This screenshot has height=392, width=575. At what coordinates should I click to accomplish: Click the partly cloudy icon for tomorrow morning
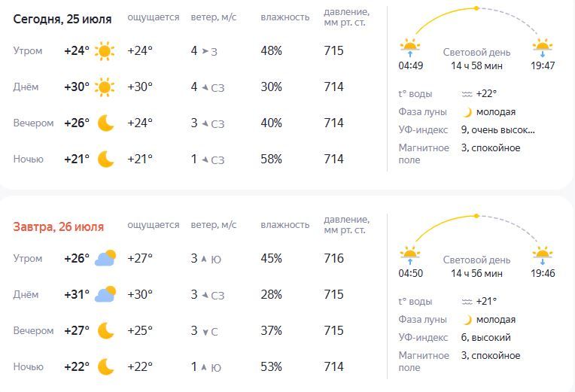pos(105,258)
